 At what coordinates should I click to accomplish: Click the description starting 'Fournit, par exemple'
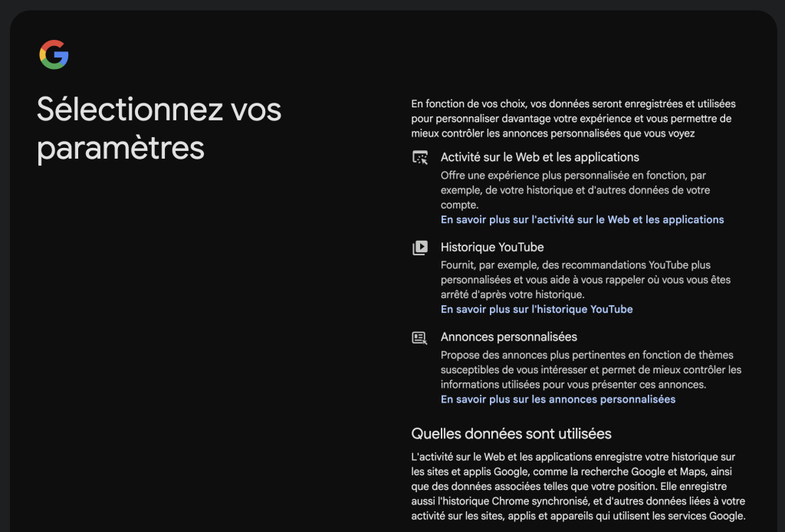click(586, 280)
